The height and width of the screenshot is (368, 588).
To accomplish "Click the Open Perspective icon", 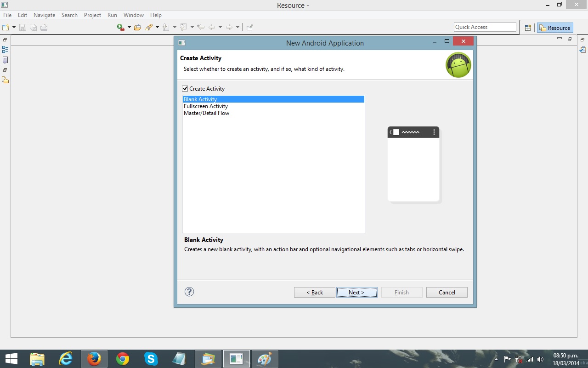I will coord(528,28).
